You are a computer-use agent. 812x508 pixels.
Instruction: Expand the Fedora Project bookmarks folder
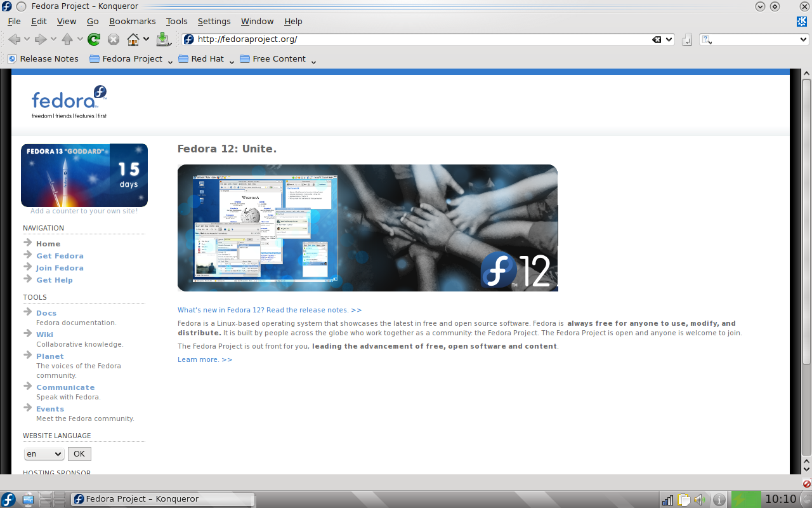[x=131, y=58]
